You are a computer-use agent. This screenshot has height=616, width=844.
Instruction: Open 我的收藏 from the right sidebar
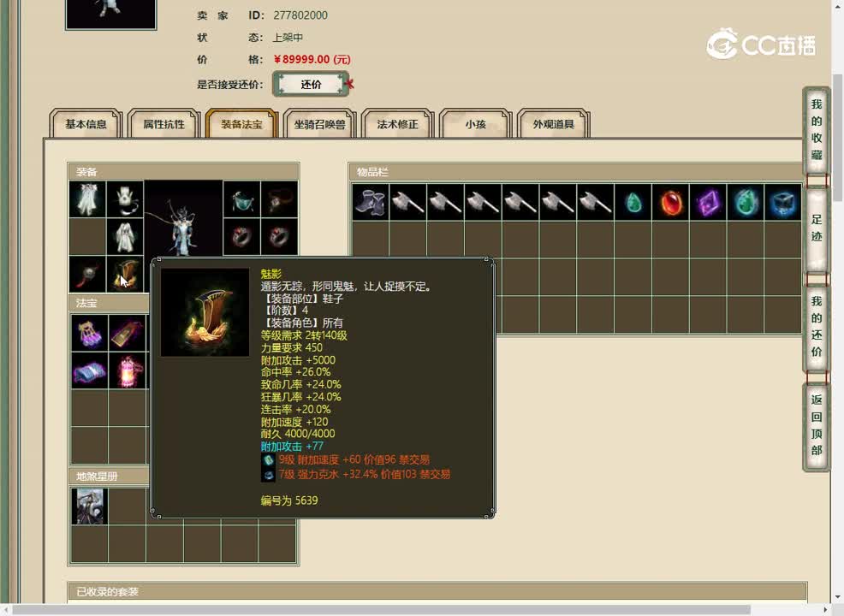815,130
